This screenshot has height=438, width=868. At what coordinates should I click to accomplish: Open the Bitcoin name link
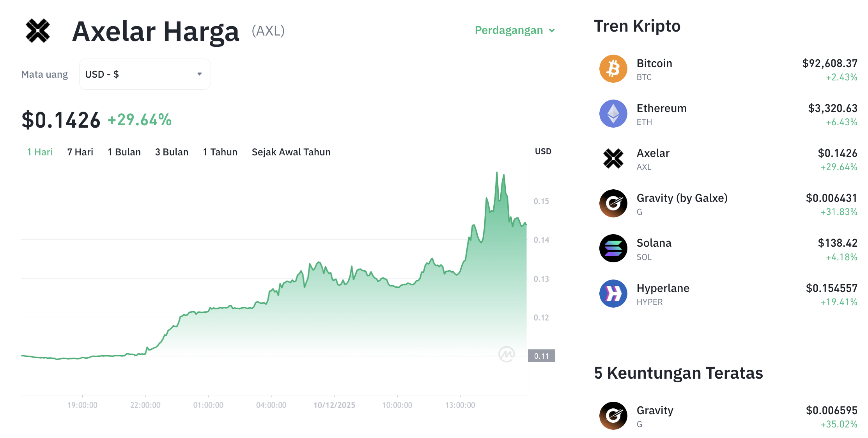tap(654, 64)
